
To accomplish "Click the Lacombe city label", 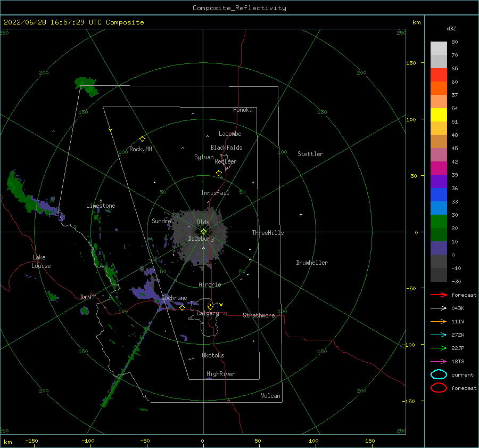I will click(x=230, y=134).
